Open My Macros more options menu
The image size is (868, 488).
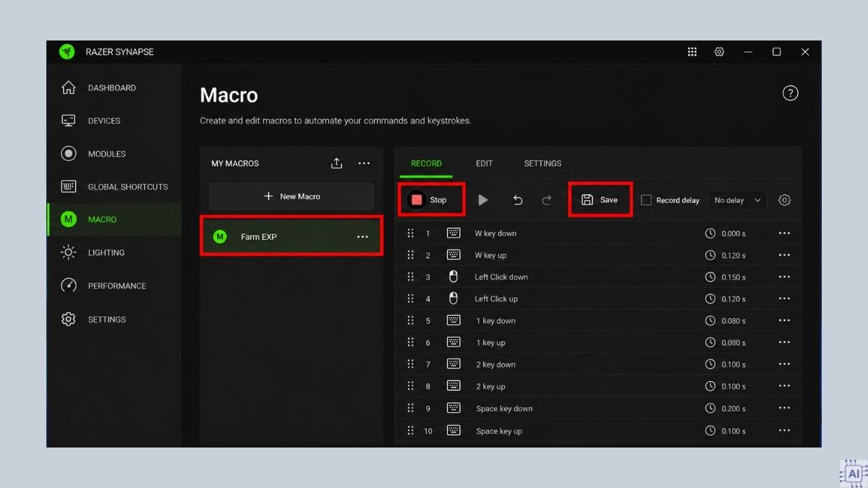(365, 163)
